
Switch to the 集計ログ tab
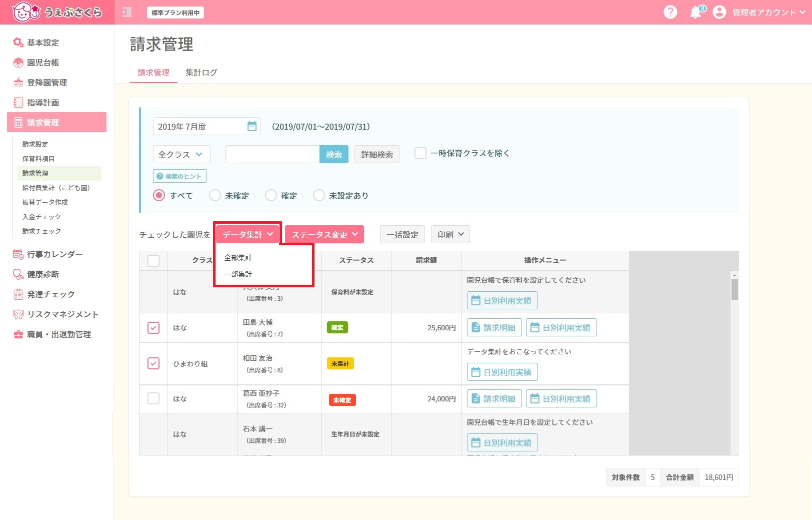pos(201,73)
